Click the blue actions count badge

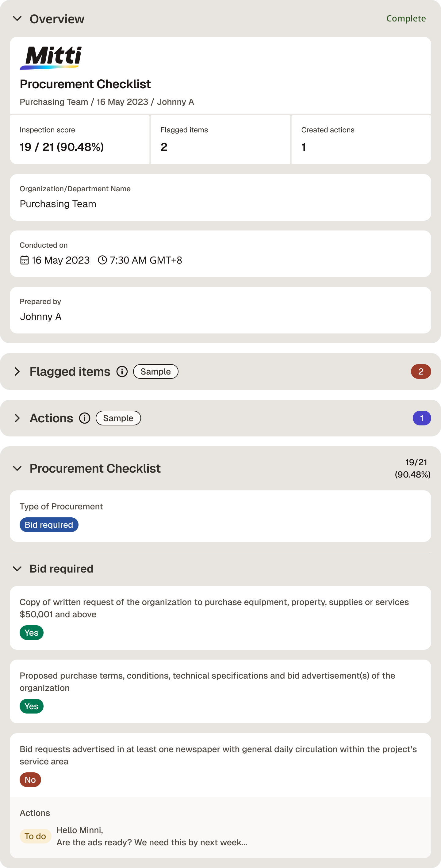pos(421,418)
